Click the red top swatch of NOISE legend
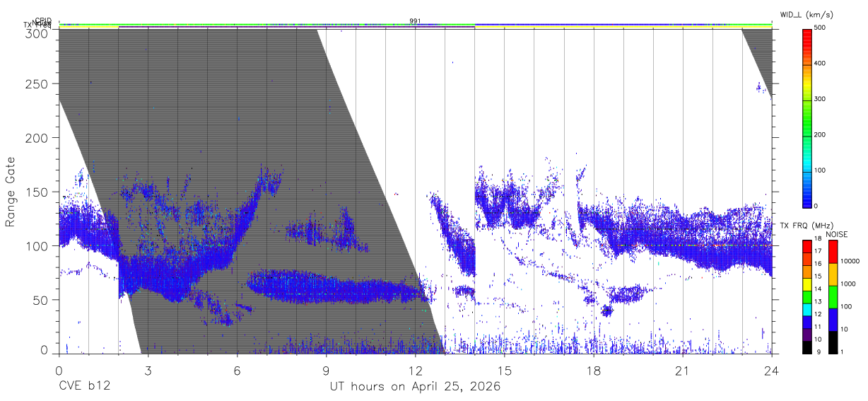Screen dimensions: 868x401 coord(833,252)
